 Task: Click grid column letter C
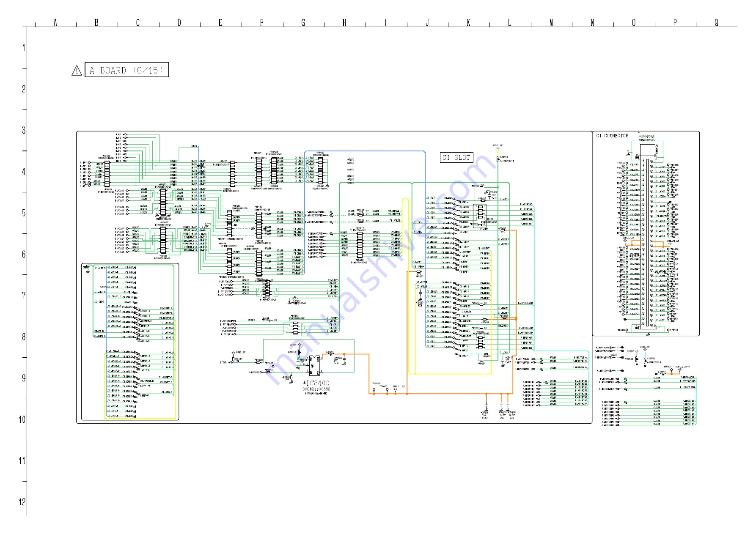pos(137,23)
